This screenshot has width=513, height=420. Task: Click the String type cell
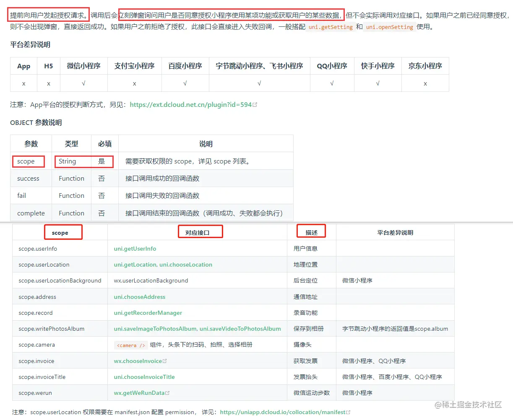pos(72,161)
